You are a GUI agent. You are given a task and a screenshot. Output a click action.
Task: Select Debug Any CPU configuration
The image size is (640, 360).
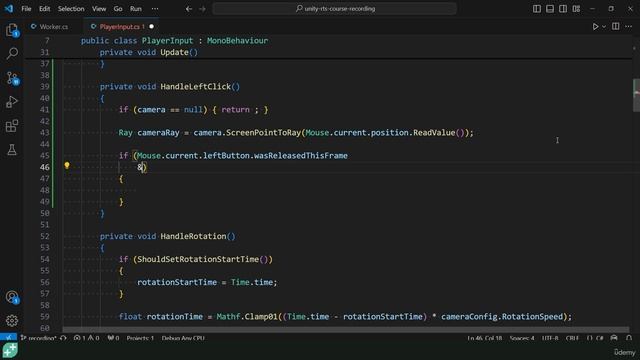[x=183, y=338]
